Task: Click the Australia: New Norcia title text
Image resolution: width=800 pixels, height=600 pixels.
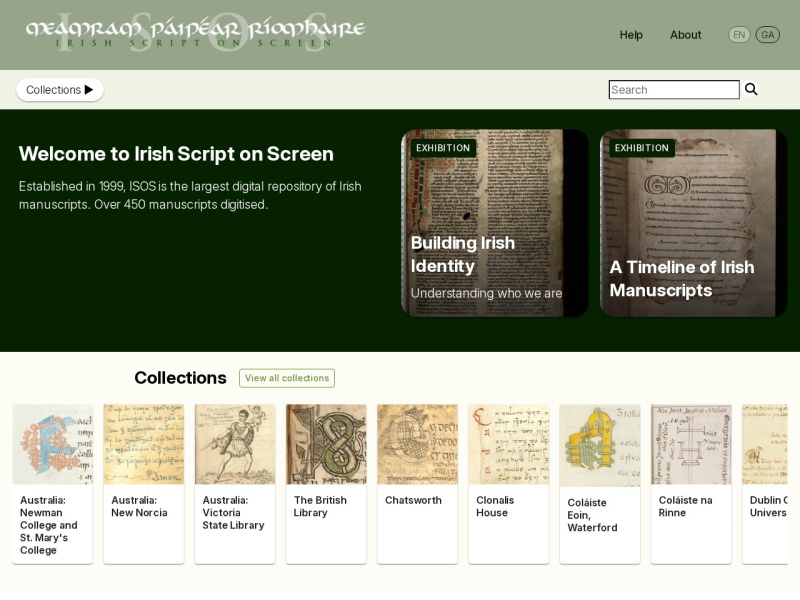Action: coord(139,506)
